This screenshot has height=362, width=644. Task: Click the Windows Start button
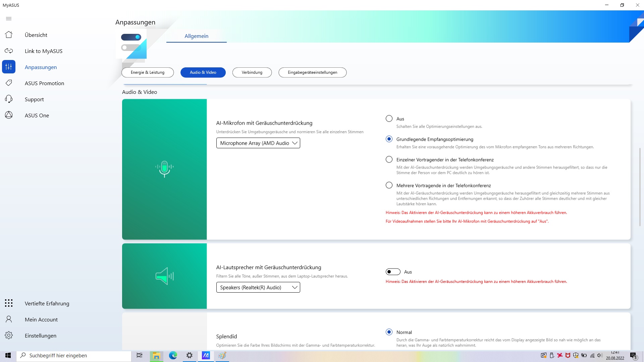coord(8,356)
